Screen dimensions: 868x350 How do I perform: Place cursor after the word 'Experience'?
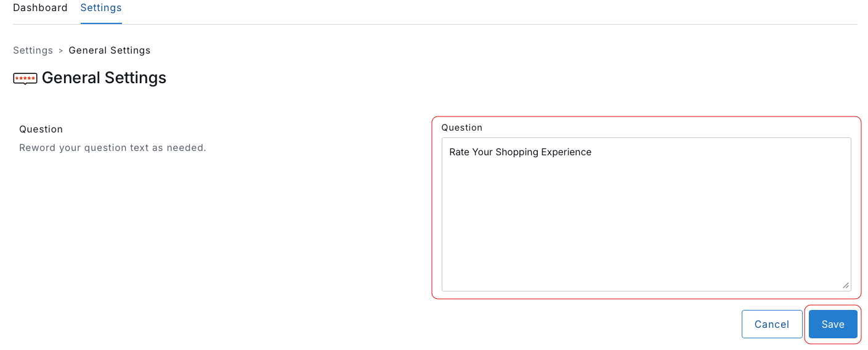click(592, 152)
